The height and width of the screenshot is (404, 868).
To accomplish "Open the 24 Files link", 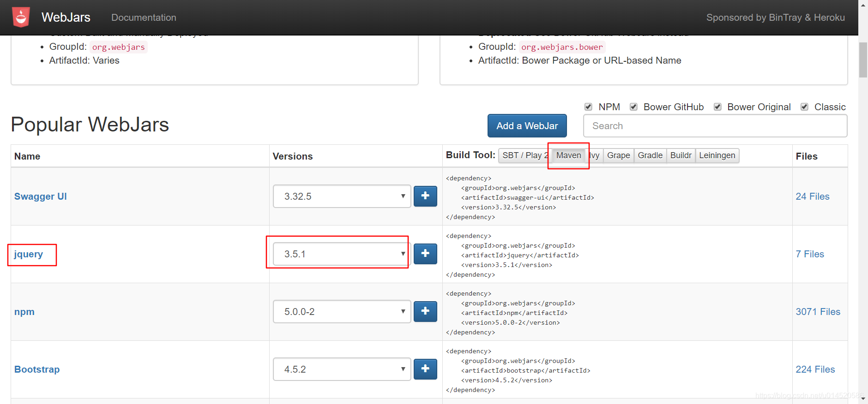I will [813, 196].
